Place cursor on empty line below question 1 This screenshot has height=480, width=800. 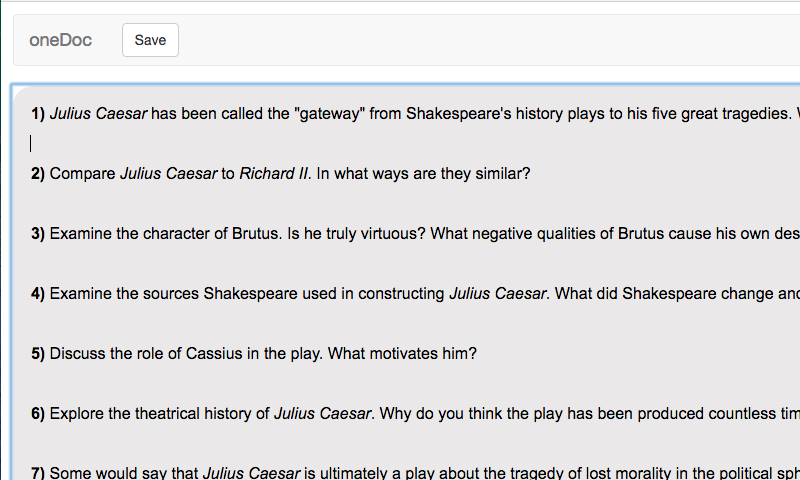300,144
